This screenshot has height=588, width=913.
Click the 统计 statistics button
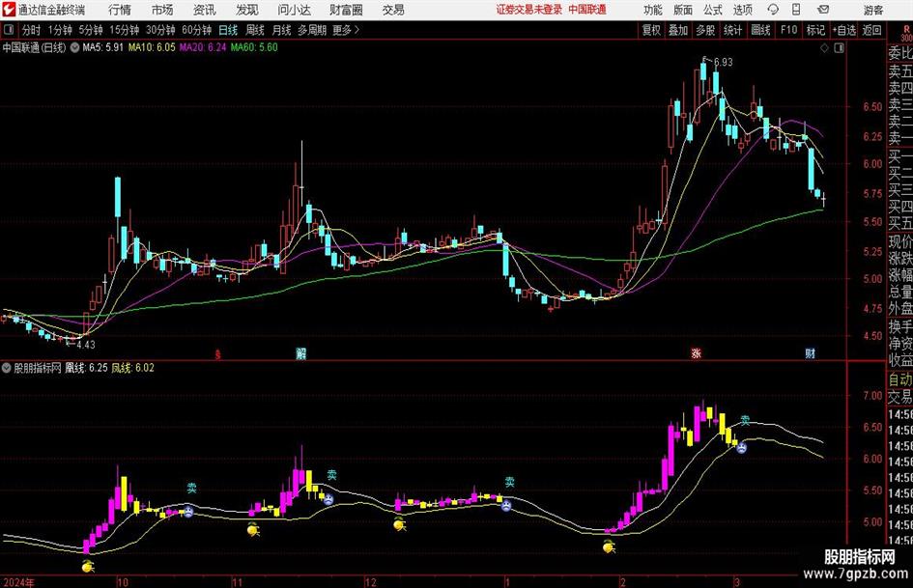[x=732, y=30]
